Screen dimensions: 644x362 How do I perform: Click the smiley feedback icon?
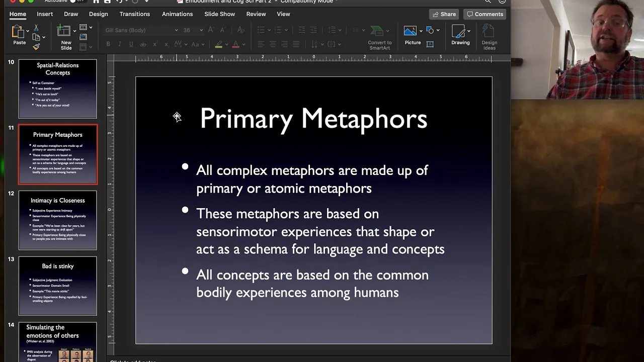click(x=502, y=2)
